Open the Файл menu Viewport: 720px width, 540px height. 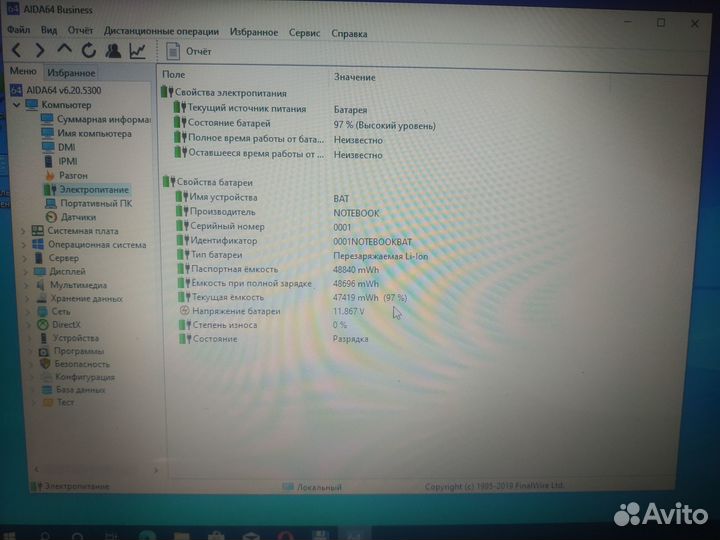pyautogui.click(x=18, y=30)
